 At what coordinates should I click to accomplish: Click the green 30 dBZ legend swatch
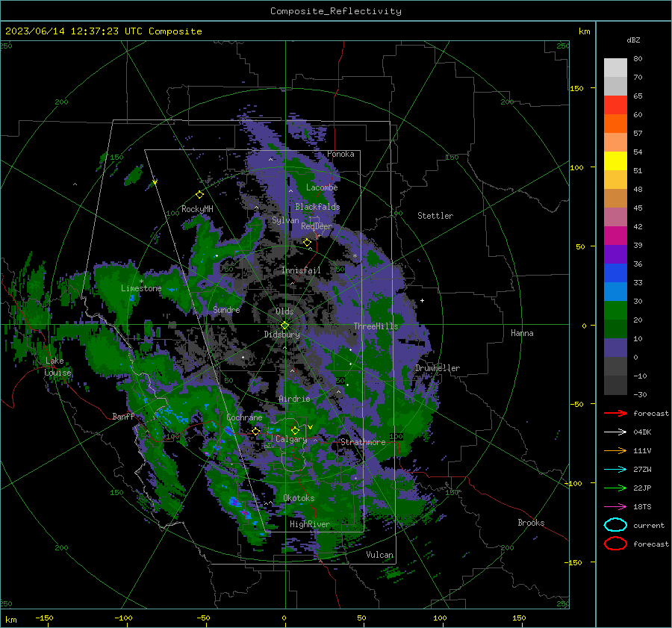click(615, 310)
